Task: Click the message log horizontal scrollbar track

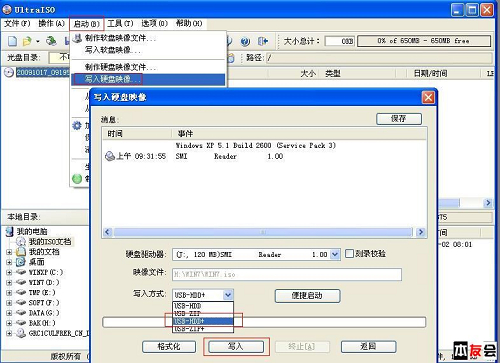Action: pyautogui.click(x=263, y=232)
